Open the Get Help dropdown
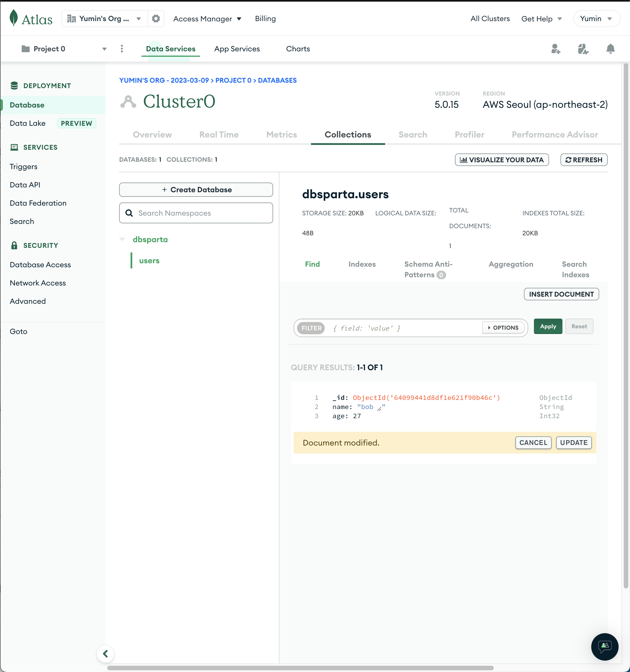630x672 pixels. click(x=542, y=19)
